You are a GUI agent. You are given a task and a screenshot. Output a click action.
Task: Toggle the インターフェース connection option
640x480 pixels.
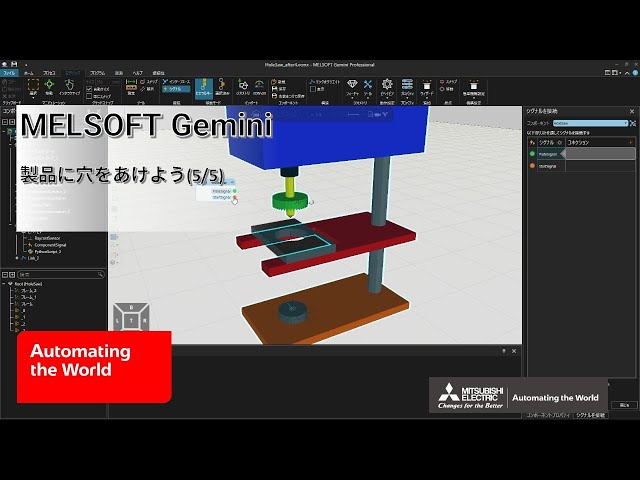pyautogui.click(x=176, y=82)
